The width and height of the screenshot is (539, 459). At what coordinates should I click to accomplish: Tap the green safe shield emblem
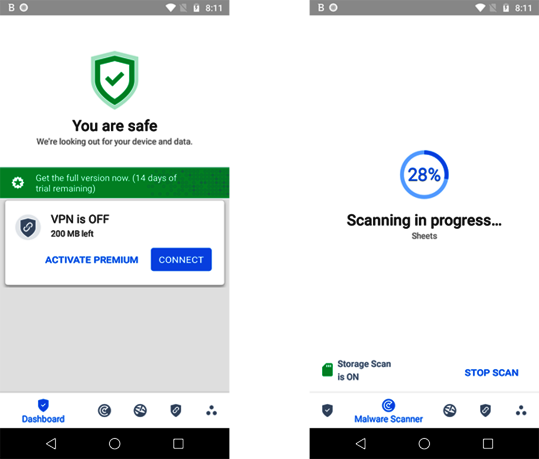114,80
